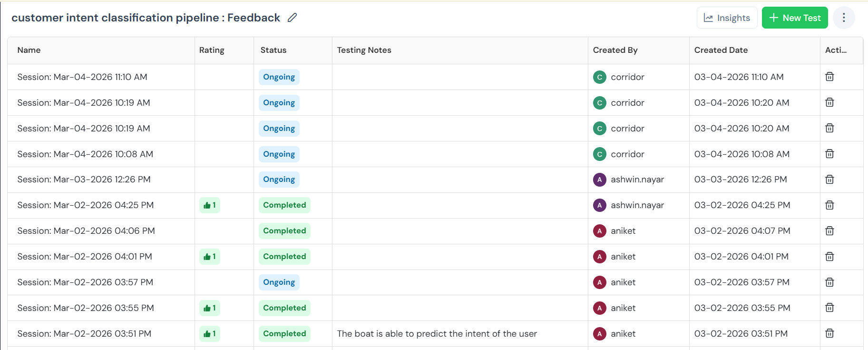The height and width of the screenshot is (350, 868).
Task: Delete the Mar-03-2026 12:26 PM session
Action: pos(829,180)
